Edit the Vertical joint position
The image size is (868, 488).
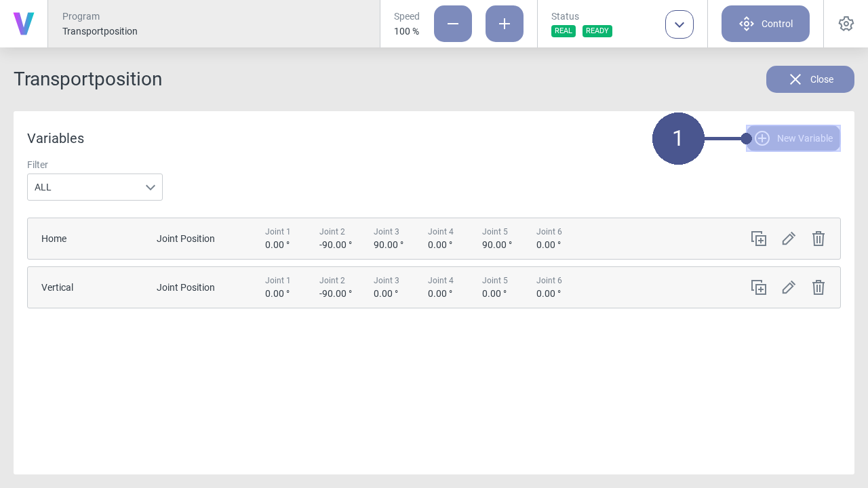[x=788, y=287]
